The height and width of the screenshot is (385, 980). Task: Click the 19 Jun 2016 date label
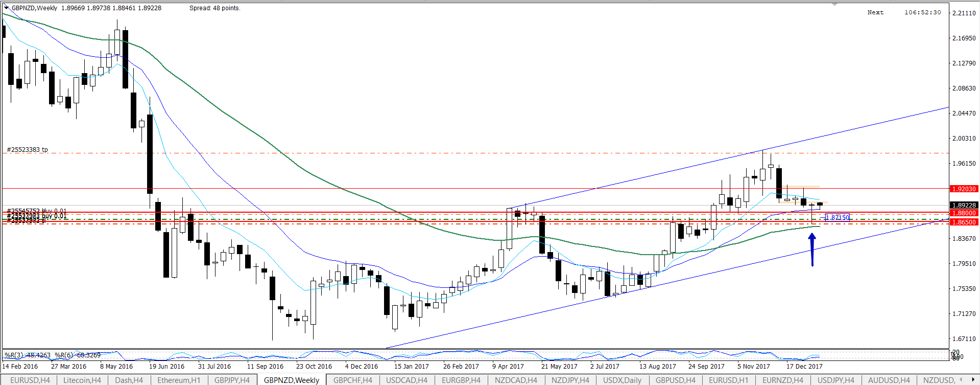coord(166,367)
